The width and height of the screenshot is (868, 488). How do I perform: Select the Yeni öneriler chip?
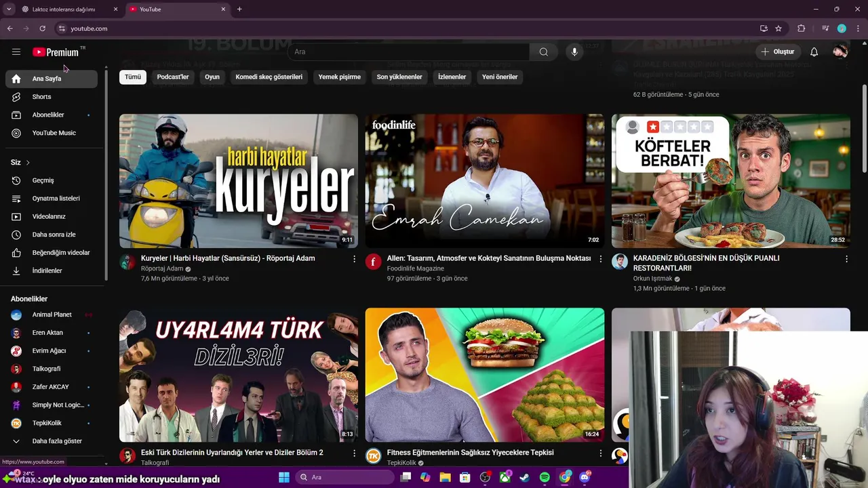click(500, 77)
